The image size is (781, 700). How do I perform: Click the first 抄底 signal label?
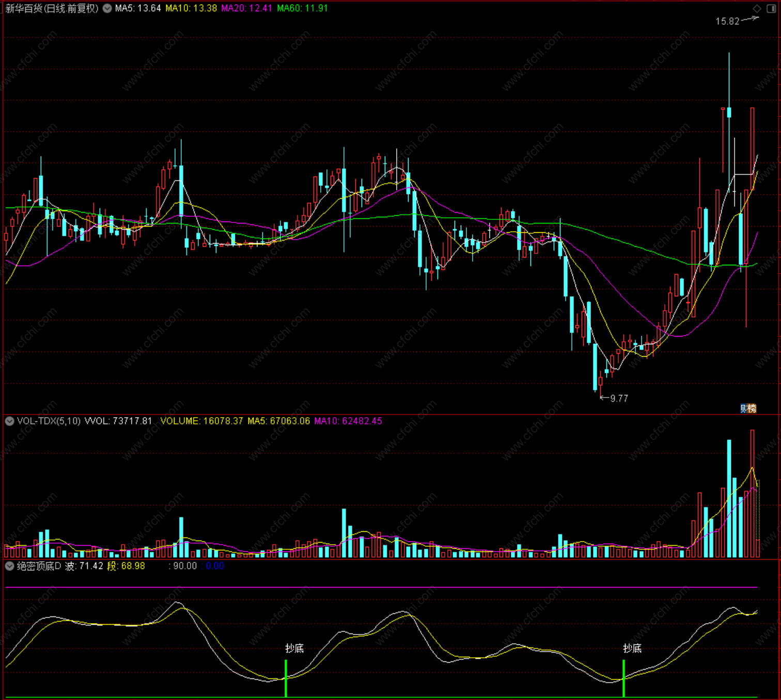pyautogui.click(x=294, y=648)
